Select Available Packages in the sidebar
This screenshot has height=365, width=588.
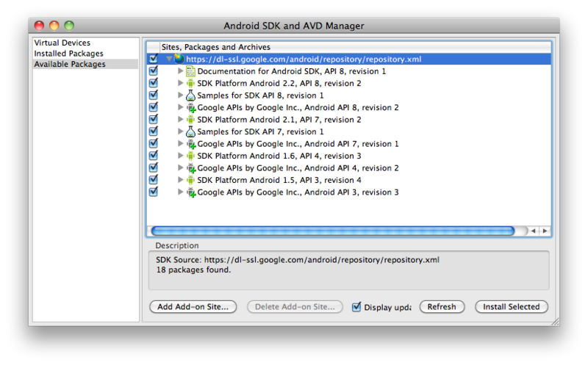coord(85,64)
